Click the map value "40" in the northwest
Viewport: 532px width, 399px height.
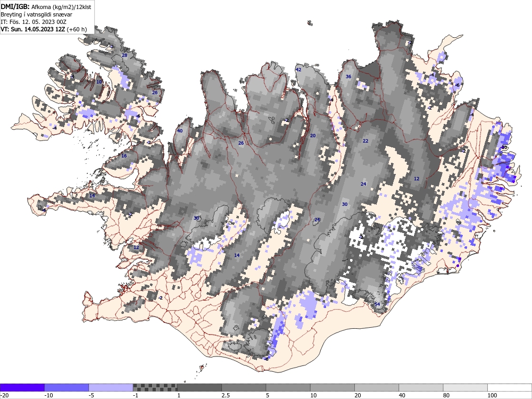(180, 131)
